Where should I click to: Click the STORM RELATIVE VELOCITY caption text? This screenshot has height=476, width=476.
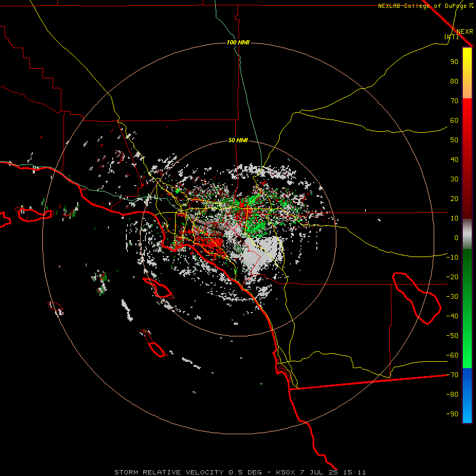click(169, 472)
